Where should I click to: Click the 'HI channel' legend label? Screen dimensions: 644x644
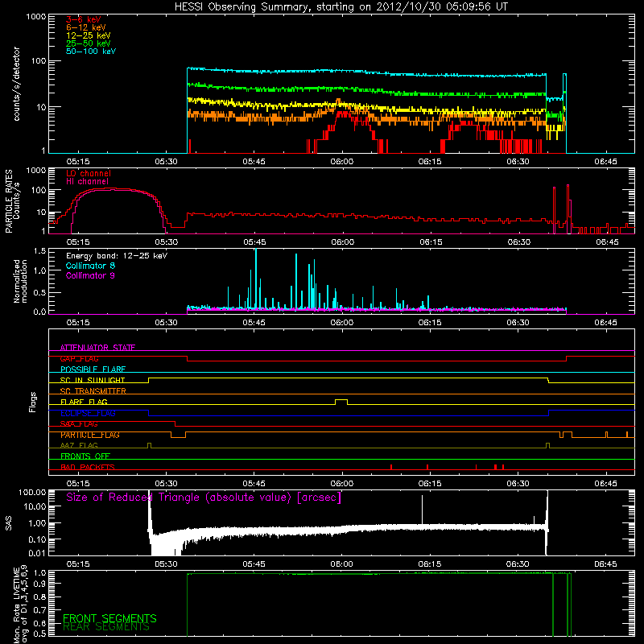[87, 181]
